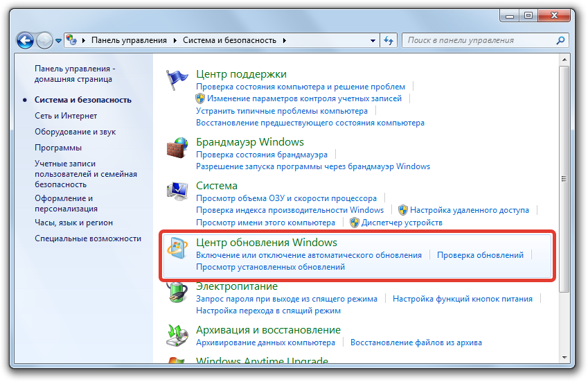Image resolution: width=588 pixels, height=382 pixels.
Task: Open address bar history dropdown arrow
Action: pyautogui.click(x=373, y=40)
